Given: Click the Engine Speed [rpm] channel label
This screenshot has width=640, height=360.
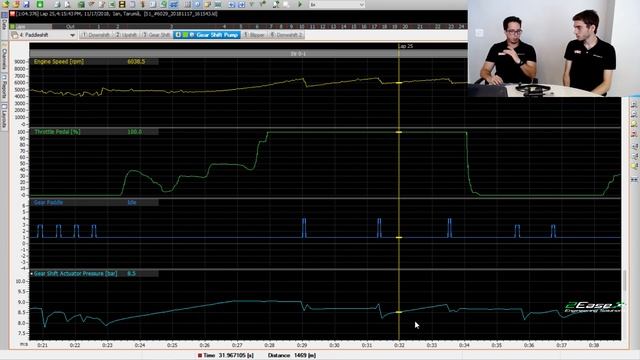Looking at the screenshot, I should coord(59,62).
